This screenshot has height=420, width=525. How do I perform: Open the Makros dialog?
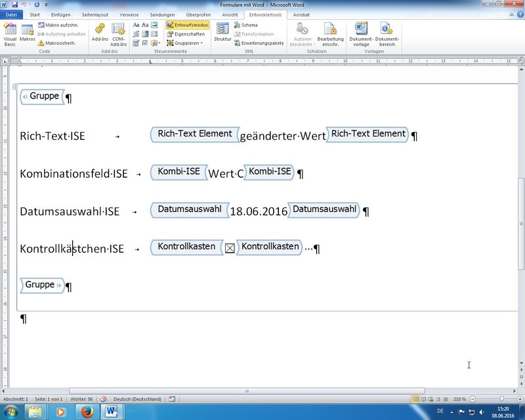pos(27,33)
